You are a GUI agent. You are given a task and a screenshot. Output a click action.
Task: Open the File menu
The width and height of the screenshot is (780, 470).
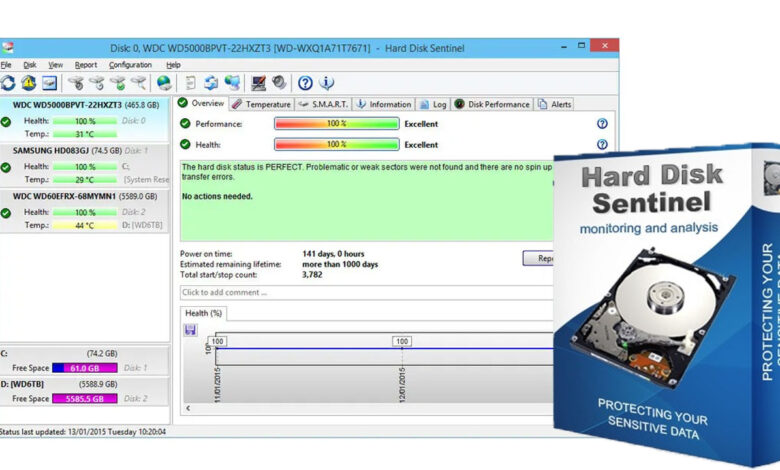click(x=6, y=65)
